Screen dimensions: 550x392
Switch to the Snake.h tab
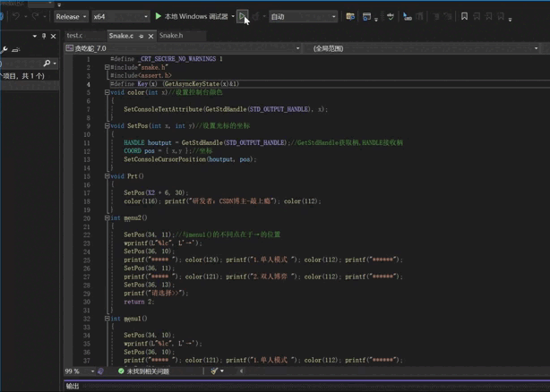click(x=171, y=36)
